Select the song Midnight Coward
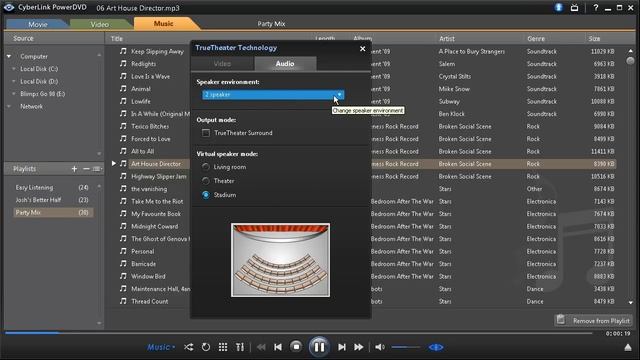The image size is (640, 360). 155,227
